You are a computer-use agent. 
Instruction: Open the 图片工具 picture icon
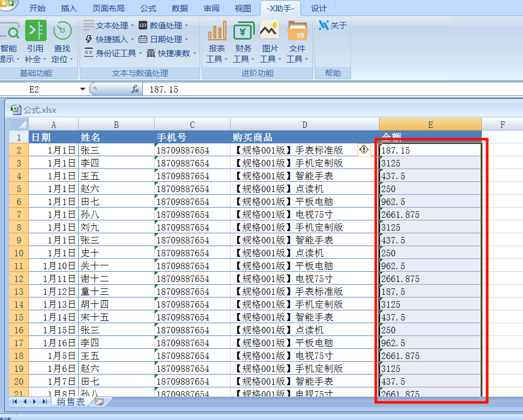tap(269, 30)
